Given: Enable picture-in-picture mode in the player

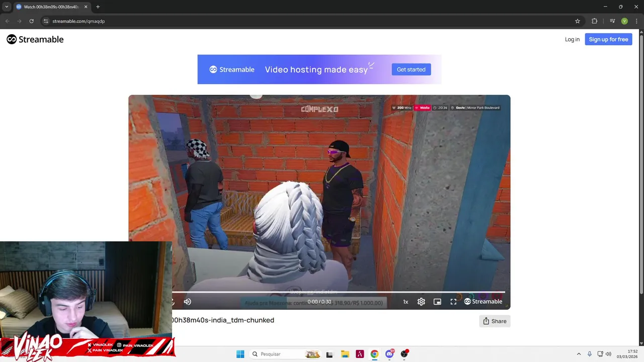Looking at the screenshot, I should (437, 302).
